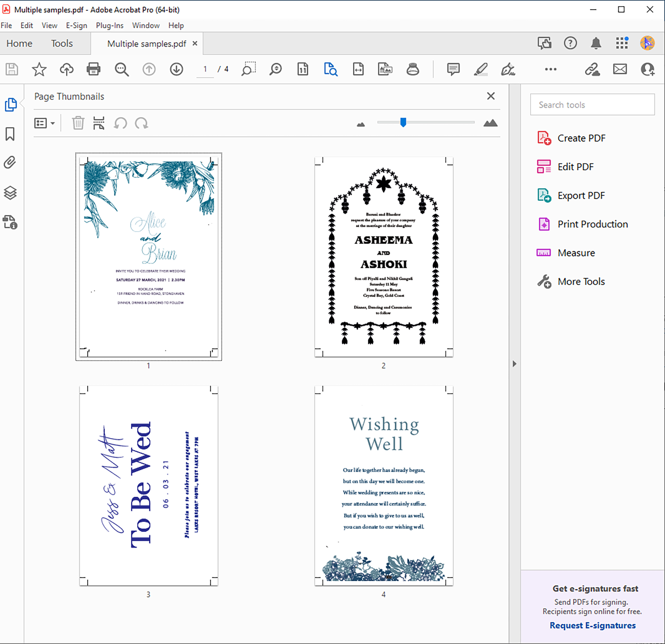
Task: Open the Layers panel
Action: pos(10,193)
